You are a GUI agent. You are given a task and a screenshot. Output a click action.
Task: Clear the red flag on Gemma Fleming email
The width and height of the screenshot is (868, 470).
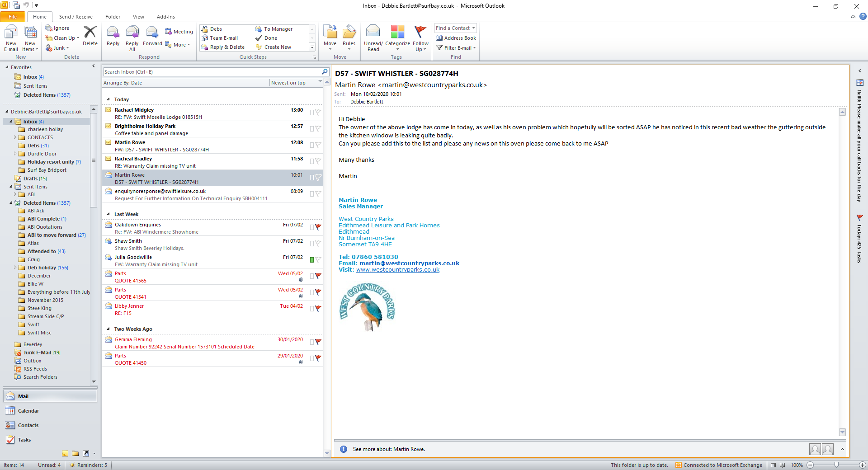click(x=318, y=342)
